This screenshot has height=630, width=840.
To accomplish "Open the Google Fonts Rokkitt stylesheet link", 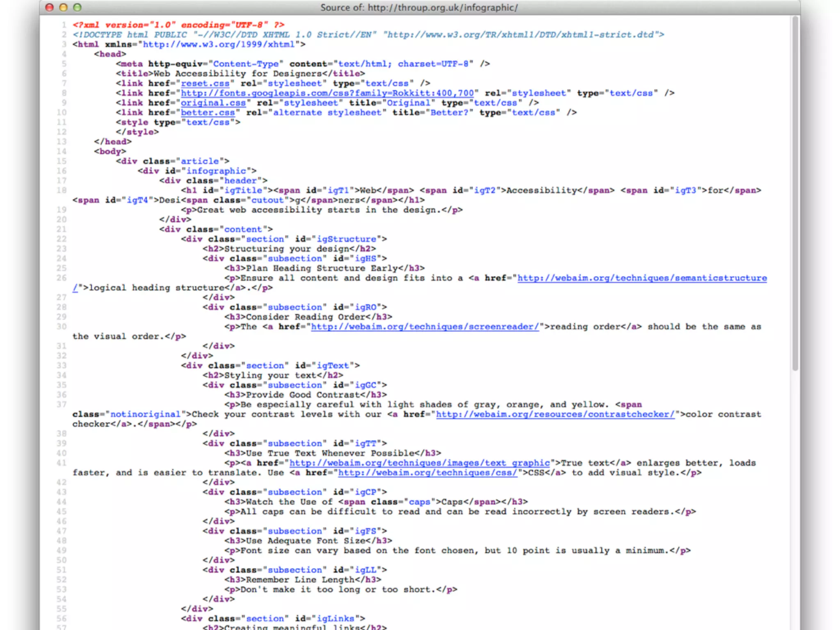I will (x=327, y=93).
